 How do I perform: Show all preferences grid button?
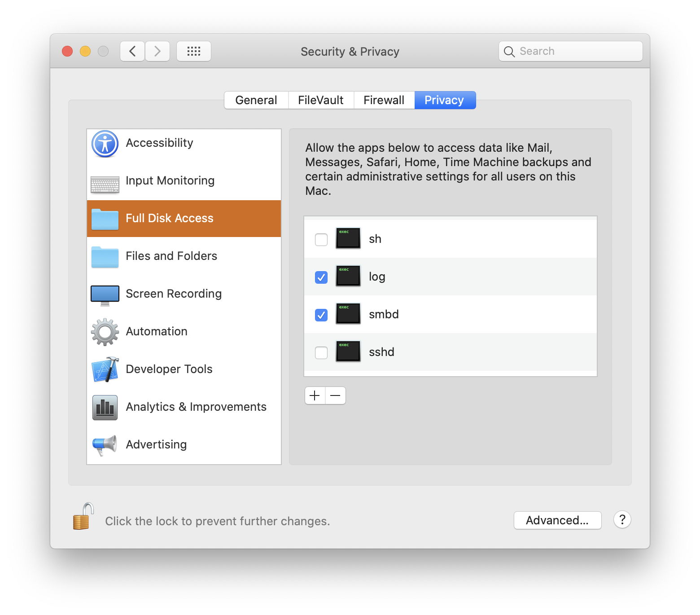194,51
